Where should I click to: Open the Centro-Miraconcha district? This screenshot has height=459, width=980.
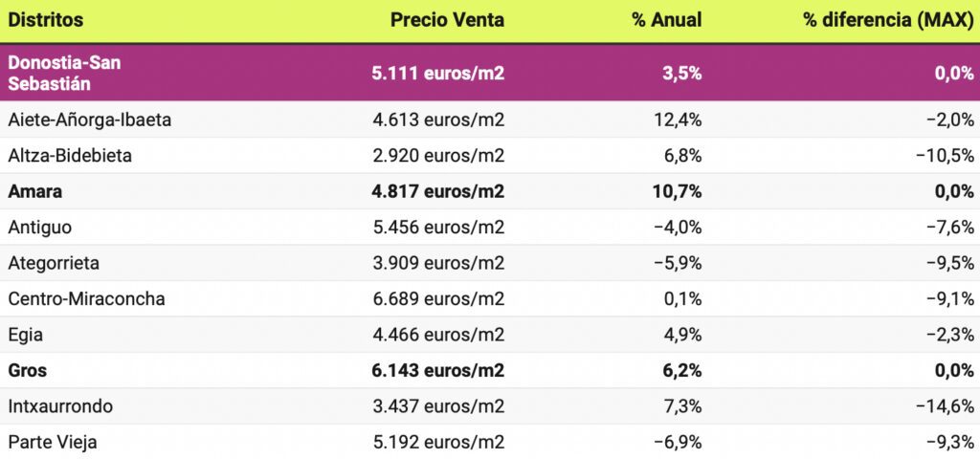tap(86, 298)
